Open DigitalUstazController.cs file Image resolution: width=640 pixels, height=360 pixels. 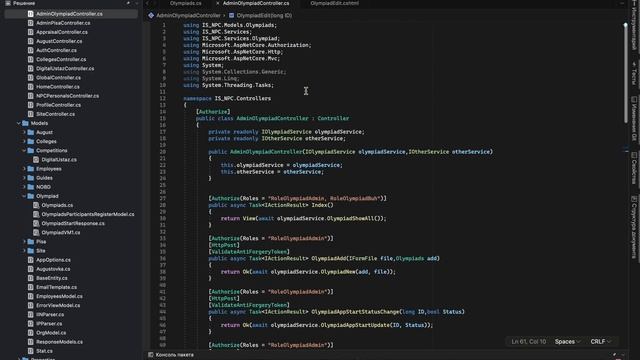65,69
